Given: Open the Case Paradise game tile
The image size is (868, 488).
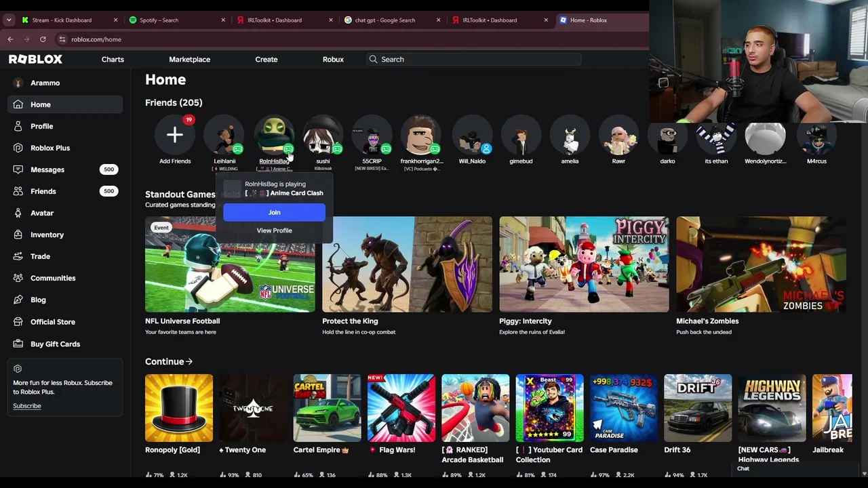Looking at the screenshot, I should pyautogui.click(x=624, y=408).
